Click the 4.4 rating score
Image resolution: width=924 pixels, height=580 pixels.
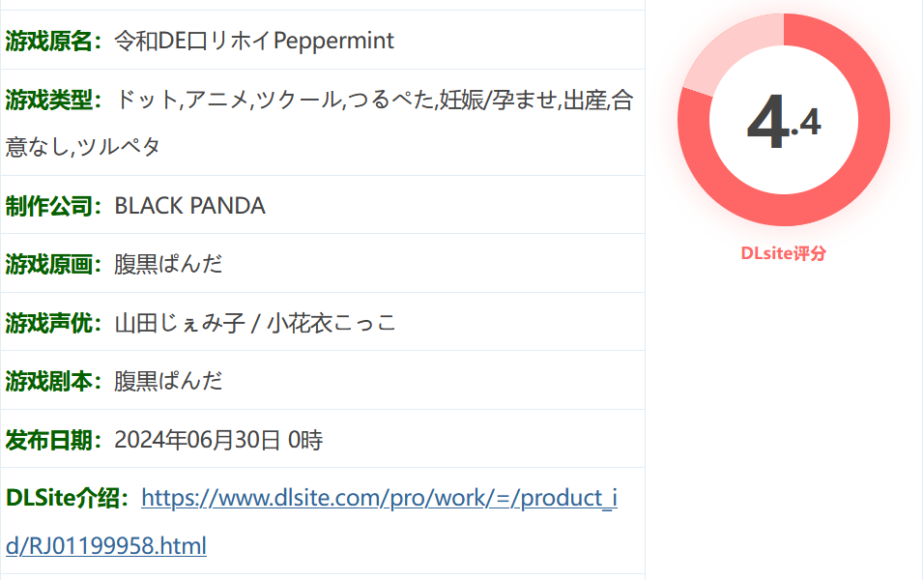(x=783, y=123)
